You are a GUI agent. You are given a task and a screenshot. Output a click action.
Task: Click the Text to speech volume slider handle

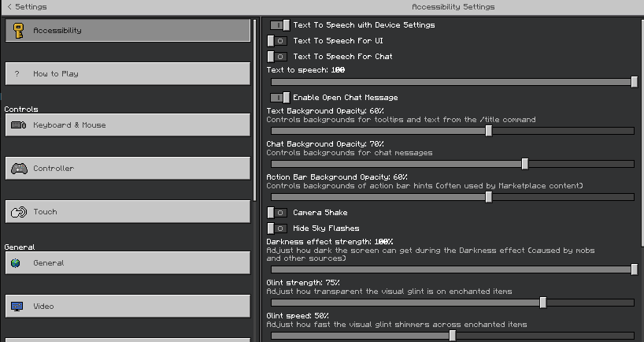635,82
